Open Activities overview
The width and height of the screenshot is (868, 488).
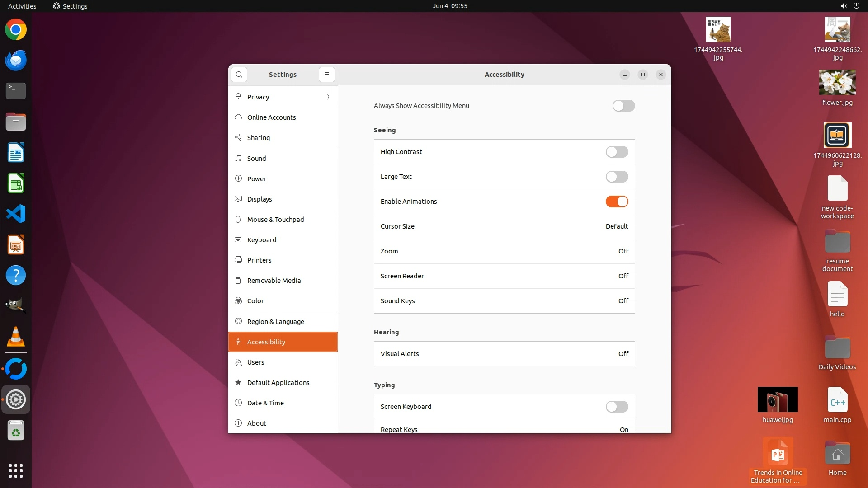[x=22, y=6]
